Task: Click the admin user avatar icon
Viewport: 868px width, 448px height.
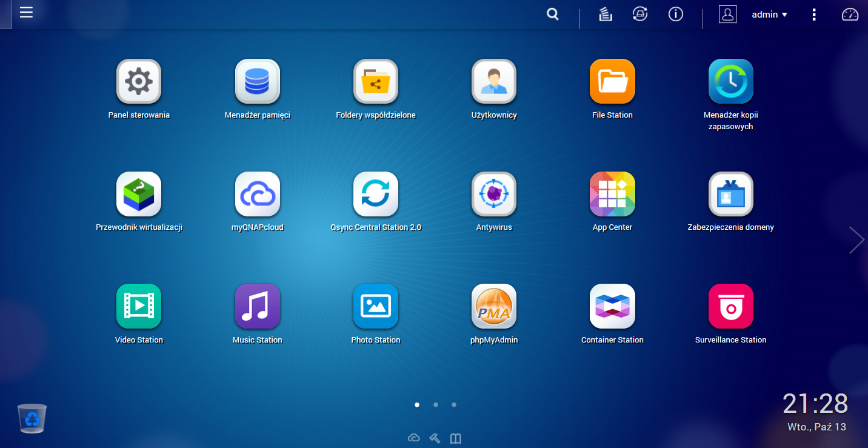Action: tap(728, 15)
